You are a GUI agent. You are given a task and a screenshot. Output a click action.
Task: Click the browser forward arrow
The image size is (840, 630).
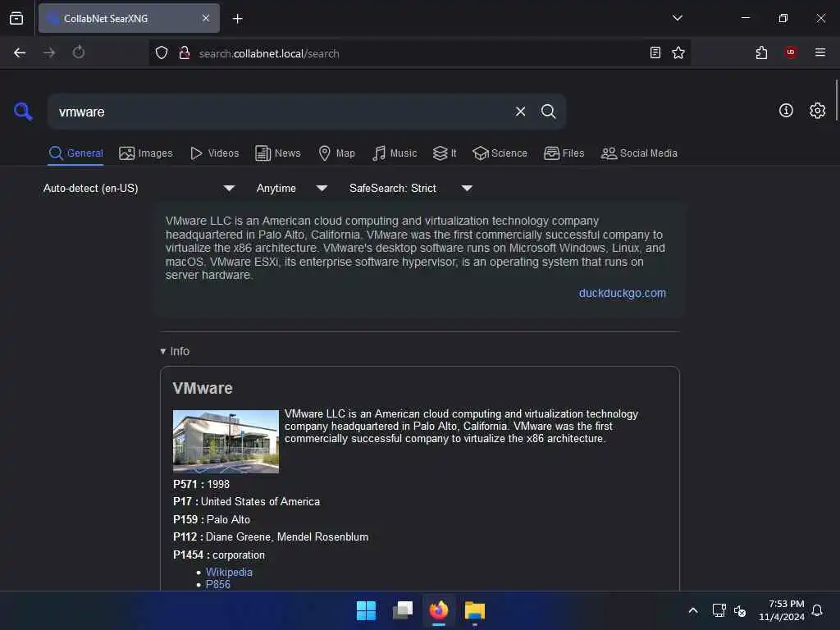pyautogui.click(x=49, y=52)
